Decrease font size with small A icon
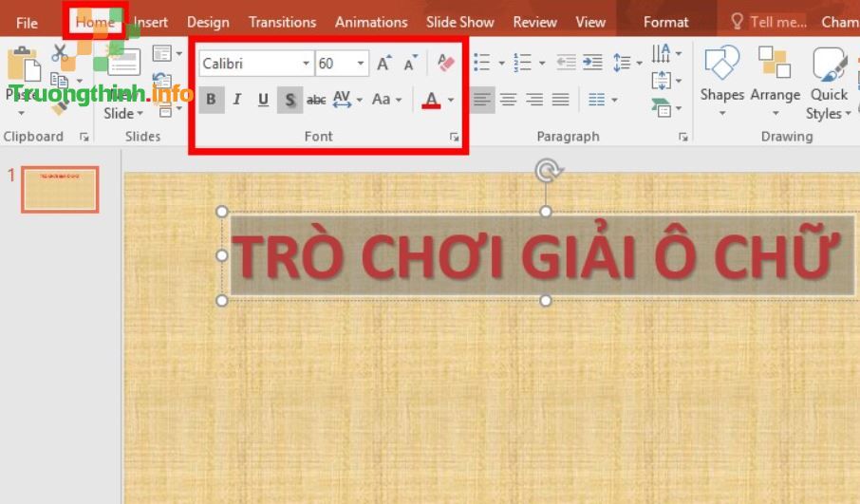Viewport: 860px width, 504px height. click(410, 64)
